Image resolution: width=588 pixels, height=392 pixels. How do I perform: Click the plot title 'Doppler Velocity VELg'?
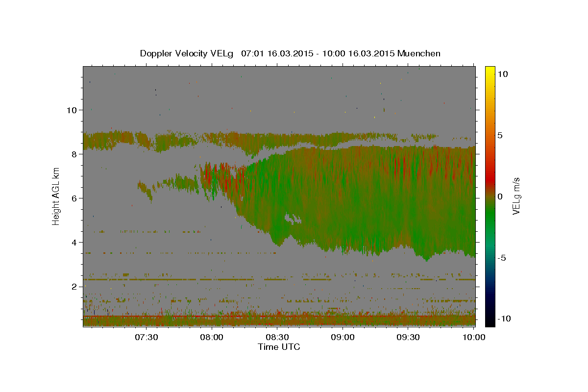coord(187,53)
